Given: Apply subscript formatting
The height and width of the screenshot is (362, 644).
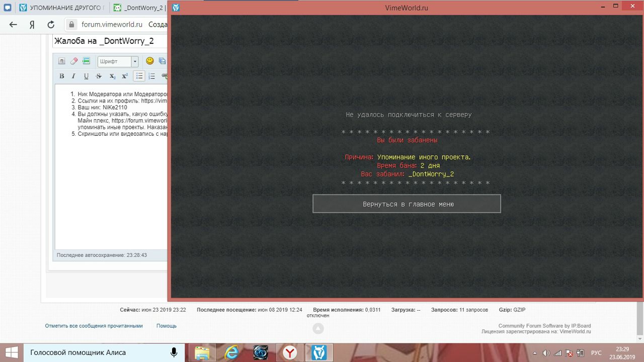Looking at the screenshot, I should pos(112,76).
